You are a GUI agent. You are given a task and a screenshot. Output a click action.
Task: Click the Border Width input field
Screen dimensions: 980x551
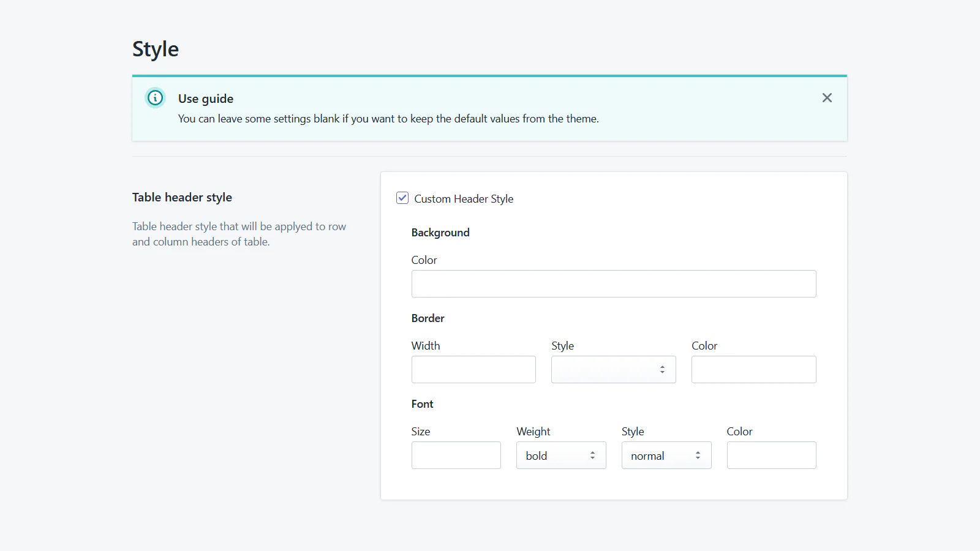[473, 369]
